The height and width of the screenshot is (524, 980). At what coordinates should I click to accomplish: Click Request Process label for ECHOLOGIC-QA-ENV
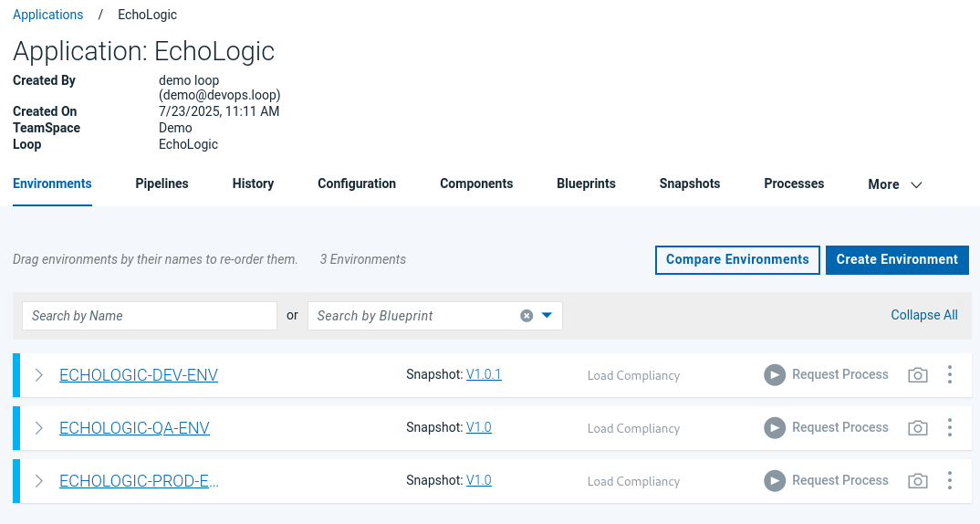pyautogui.click(x=840, y=428)
